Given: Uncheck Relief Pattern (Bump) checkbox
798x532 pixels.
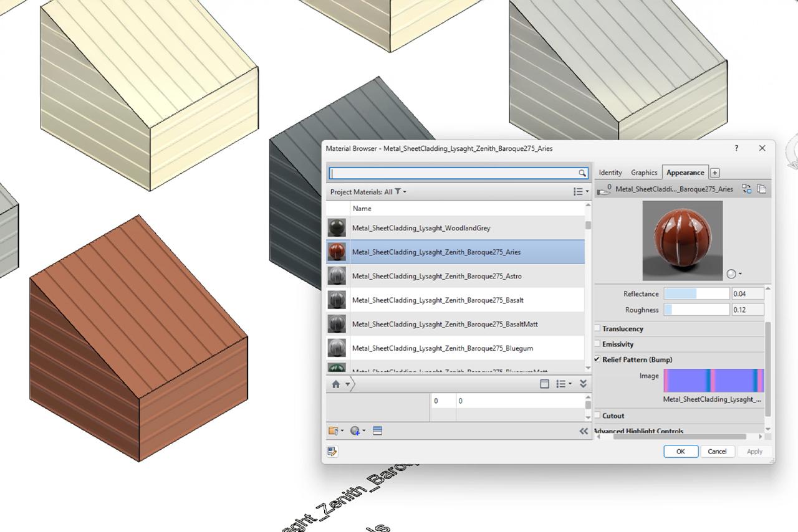Looking at the screenshot, I should click(597, 359).
